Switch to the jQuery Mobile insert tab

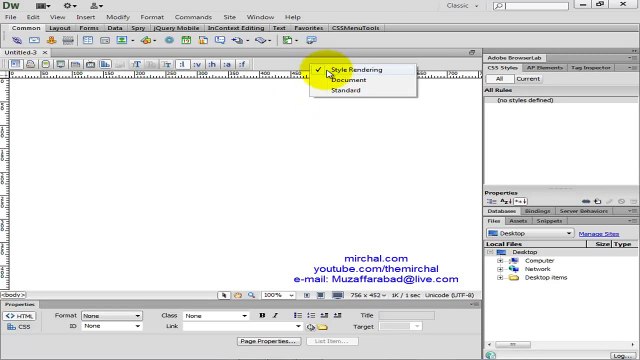pos(176,28)
